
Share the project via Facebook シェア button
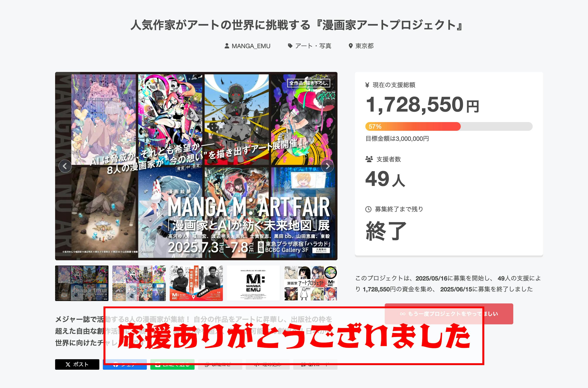click(125, 364)
